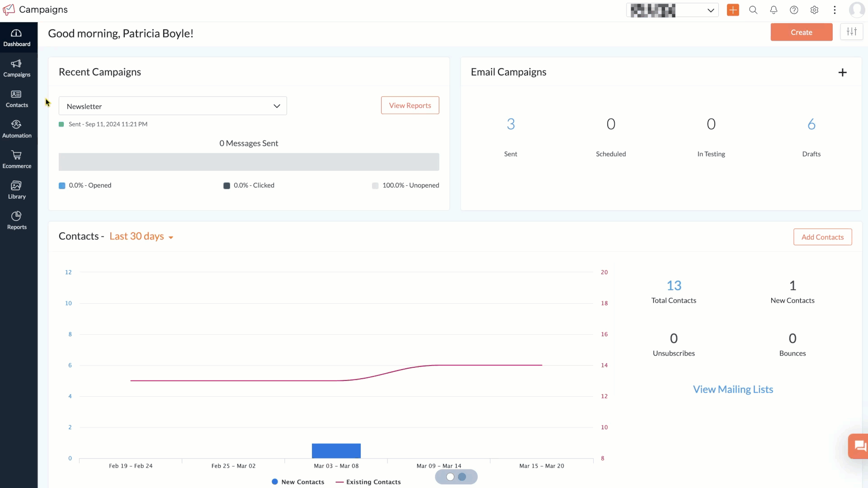Open the Reports pie chart icon
868x488 pixels.
pos(17,216)
